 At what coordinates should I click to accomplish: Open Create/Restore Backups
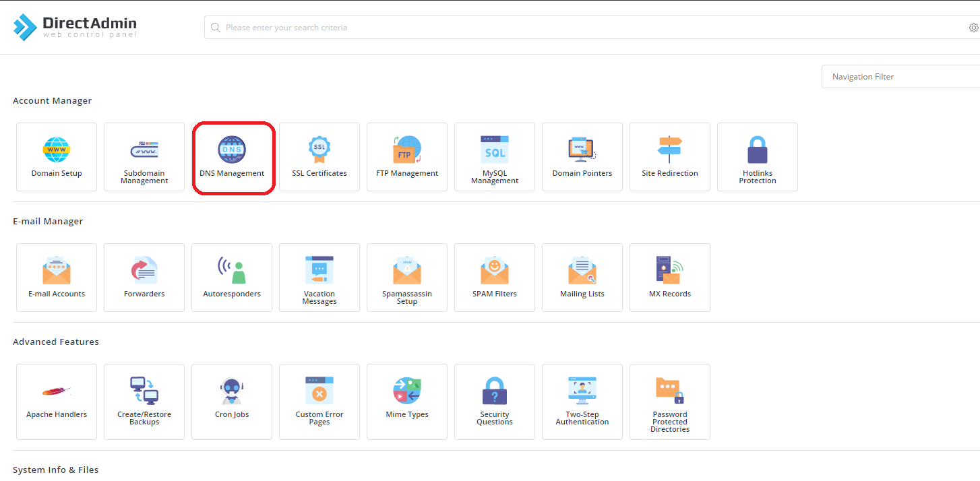[144, 402]
